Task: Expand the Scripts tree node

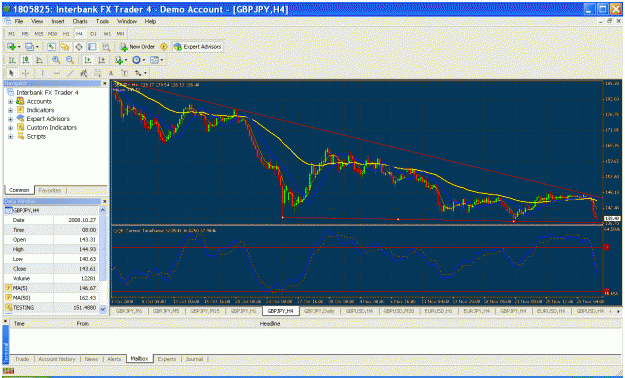Action: tap(10, 137)
